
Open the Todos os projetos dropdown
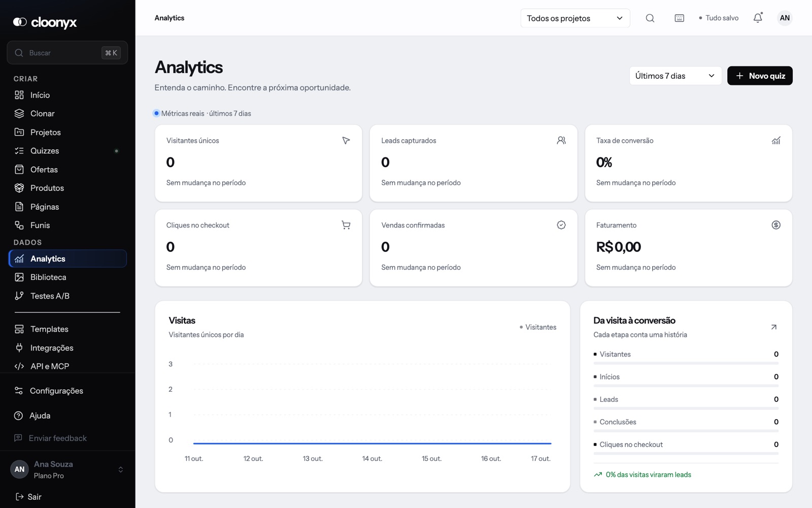575,18
